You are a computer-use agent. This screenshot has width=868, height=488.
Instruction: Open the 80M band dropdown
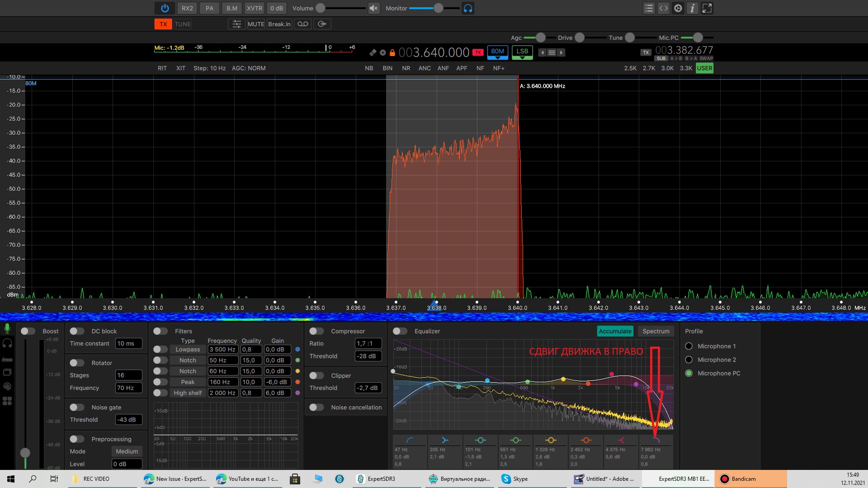coord(498,52)
